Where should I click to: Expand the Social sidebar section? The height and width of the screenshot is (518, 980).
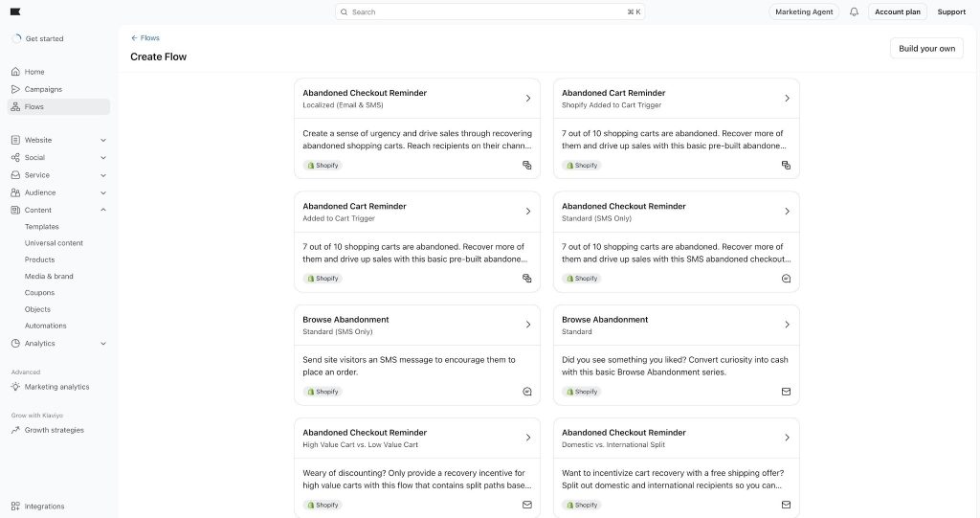pyautogui.click(x=103, y=158)
